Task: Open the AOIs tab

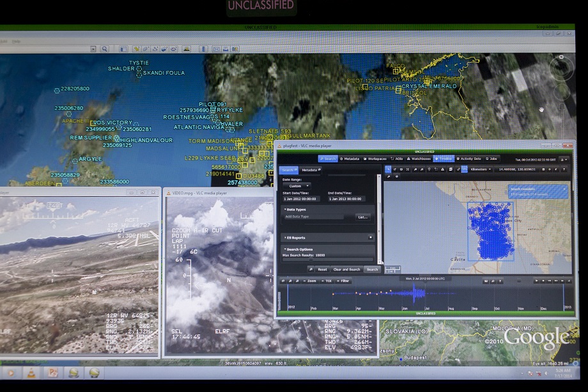Action: pyautogui.click(x=397, y=159)
